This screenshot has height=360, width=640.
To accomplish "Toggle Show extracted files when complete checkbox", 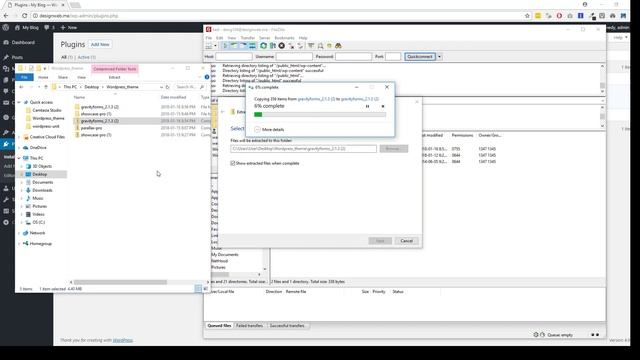I will click(x=233, y=163).
